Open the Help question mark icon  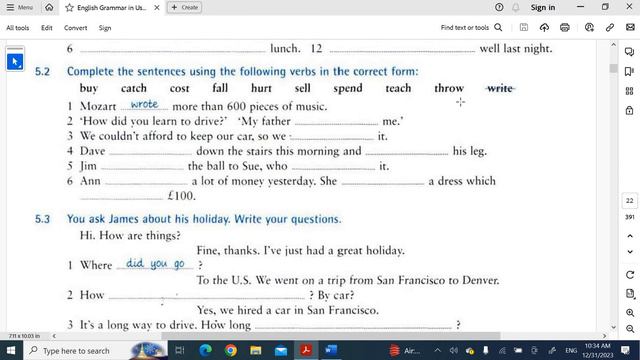(x=499, y=7)
